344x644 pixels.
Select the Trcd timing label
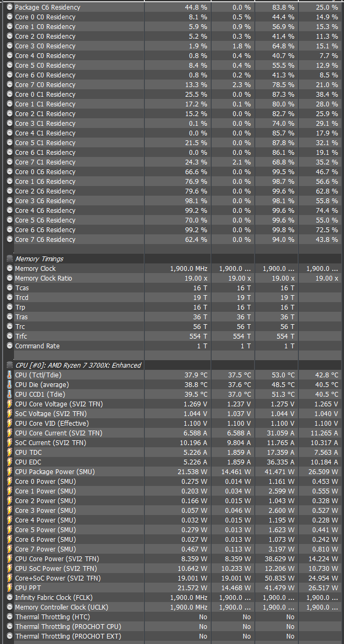(x=22, y=297)
